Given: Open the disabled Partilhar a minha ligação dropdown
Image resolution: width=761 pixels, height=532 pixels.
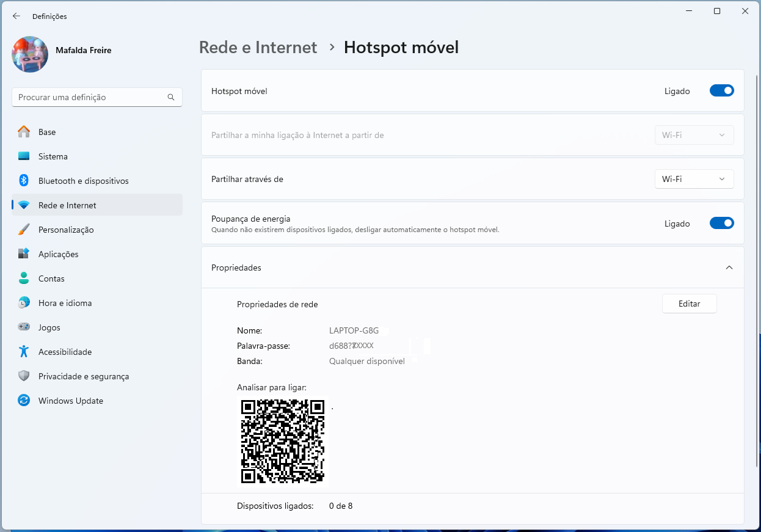Looking at the screenshot, I should tap(694, 135).
